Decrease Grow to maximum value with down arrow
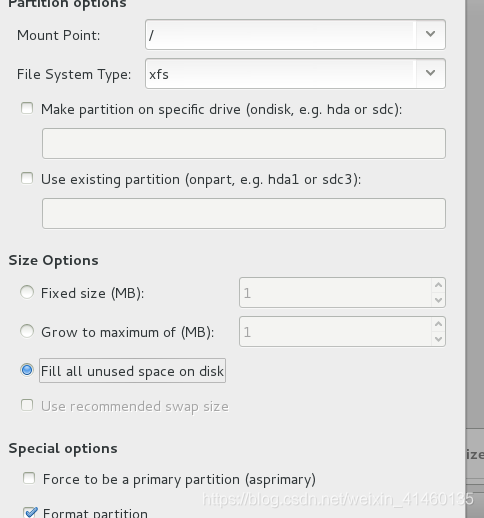Viewport: 484px width, 518px height. tap(438, 339)
